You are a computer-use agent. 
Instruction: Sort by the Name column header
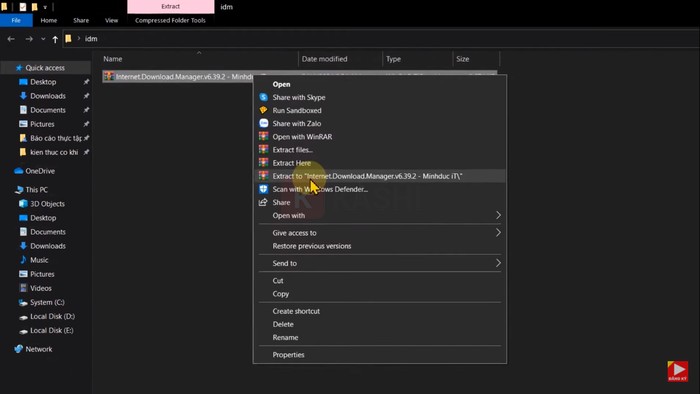[112, 59]
